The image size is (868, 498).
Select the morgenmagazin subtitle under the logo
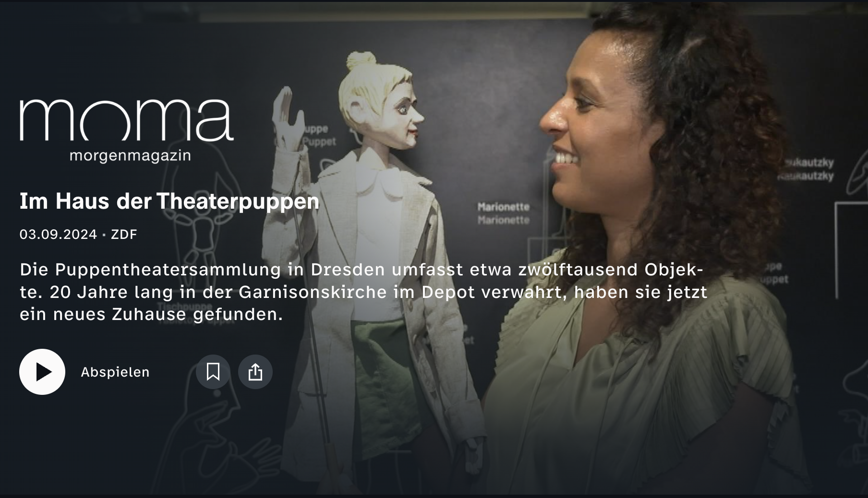(x=130, y=156)
